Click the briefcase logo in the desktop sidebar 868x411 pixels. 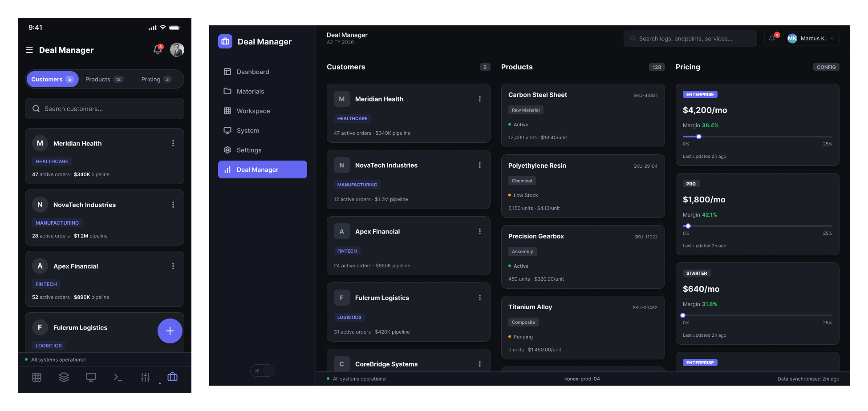[225, 41]
